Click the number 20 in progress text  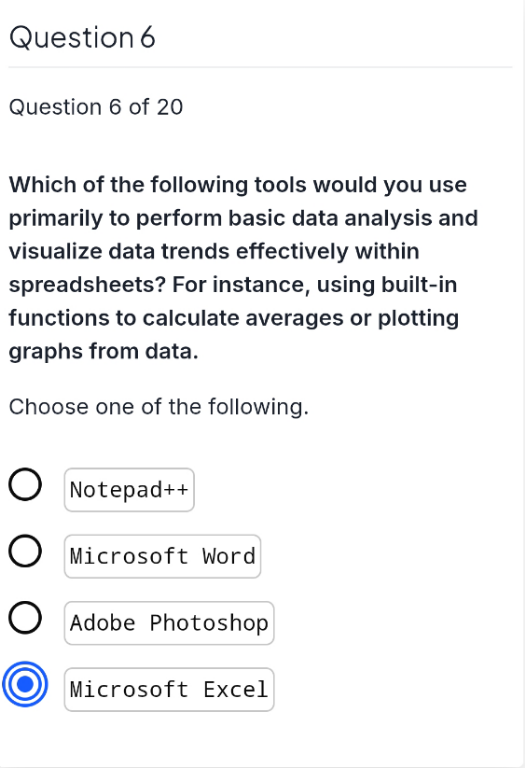tap(169, 107)
